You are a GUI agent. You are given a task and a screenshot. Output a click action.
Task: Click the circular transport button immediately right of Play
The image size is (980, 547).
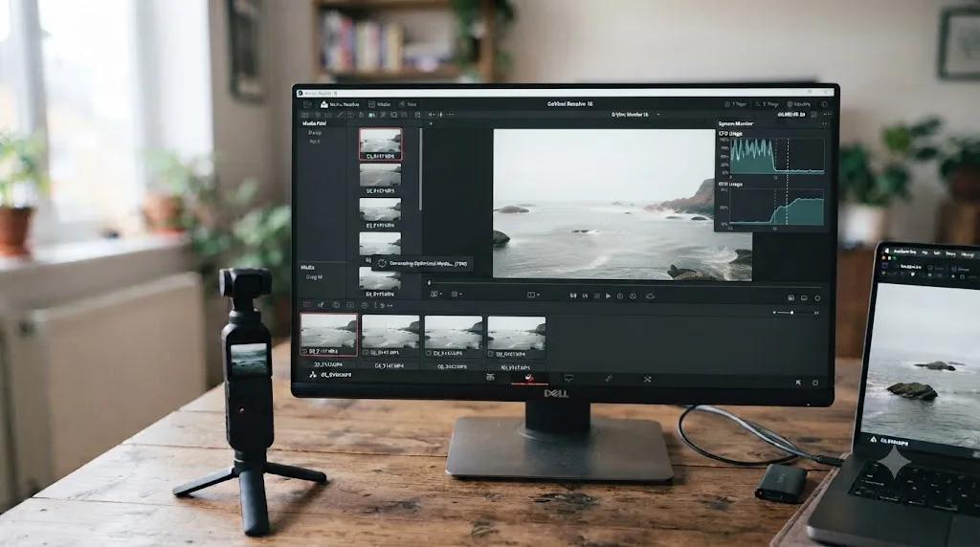620,296
